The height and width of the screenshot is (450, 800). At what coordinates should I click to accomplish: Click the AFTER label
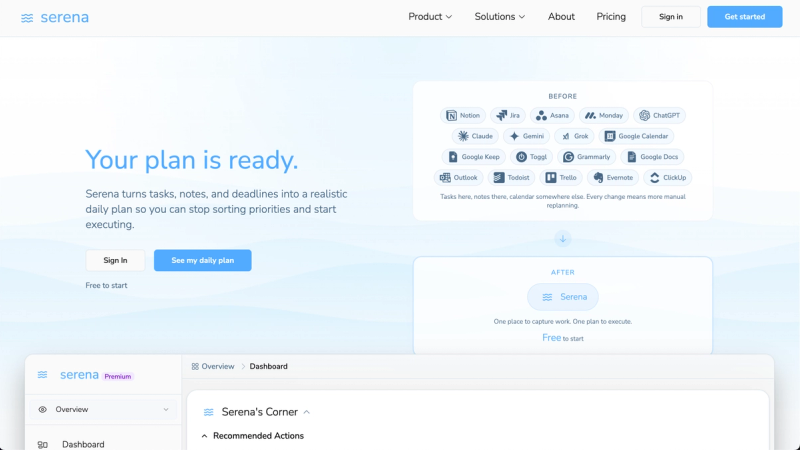point(563,272)
